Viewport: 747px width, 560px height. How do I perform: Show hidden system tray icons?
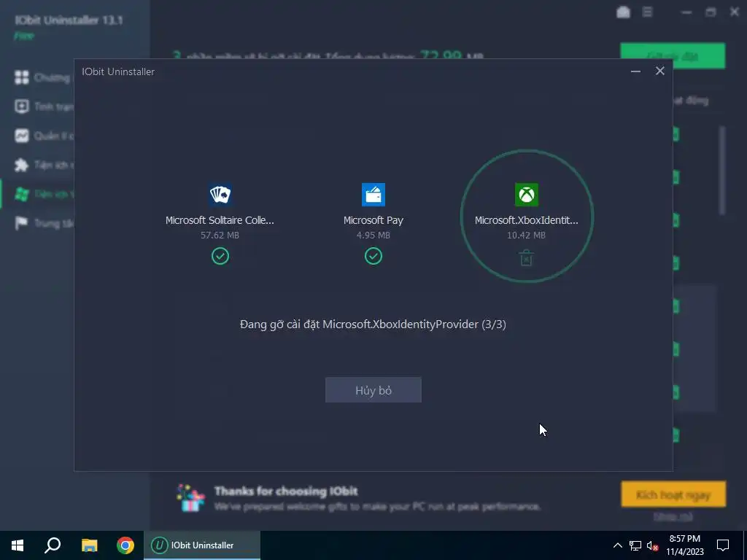tap(617, 545)
